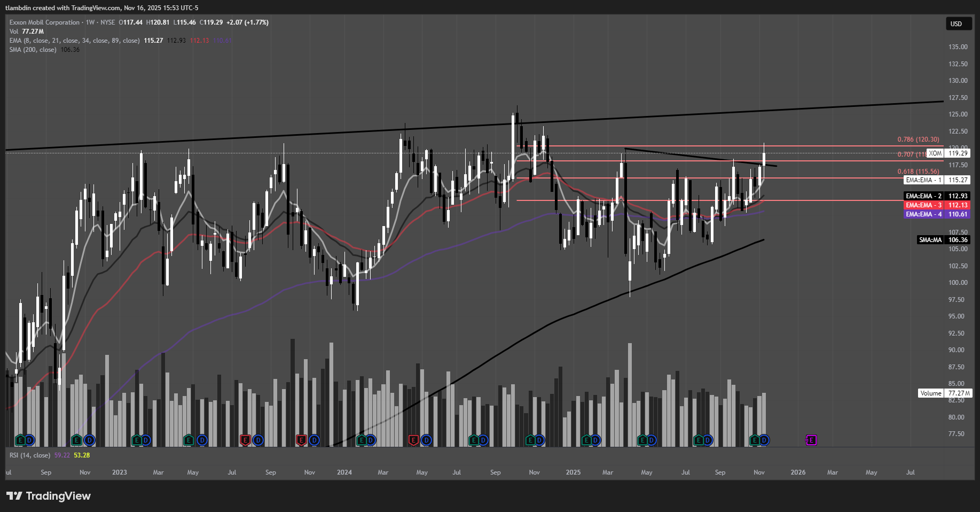980x512 pixels.
Task: Open the red earnings marker from July 2023
Action: point(245,440)
